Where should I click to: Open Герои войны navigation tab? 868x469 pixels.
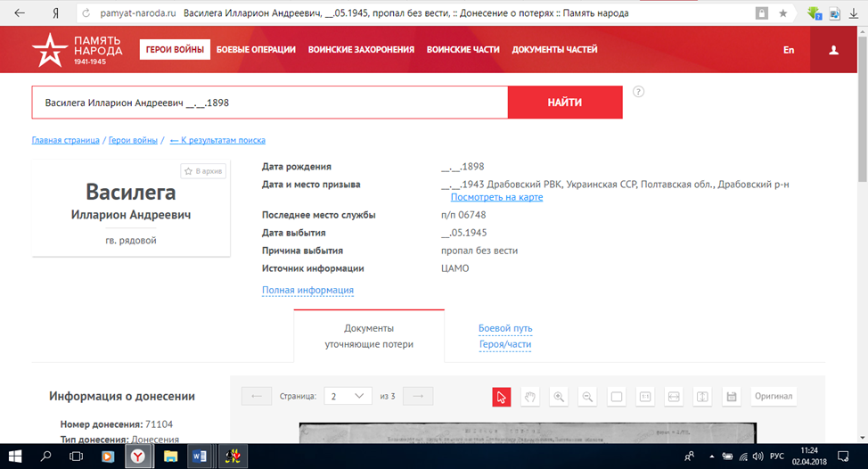[x=175, y=49]
